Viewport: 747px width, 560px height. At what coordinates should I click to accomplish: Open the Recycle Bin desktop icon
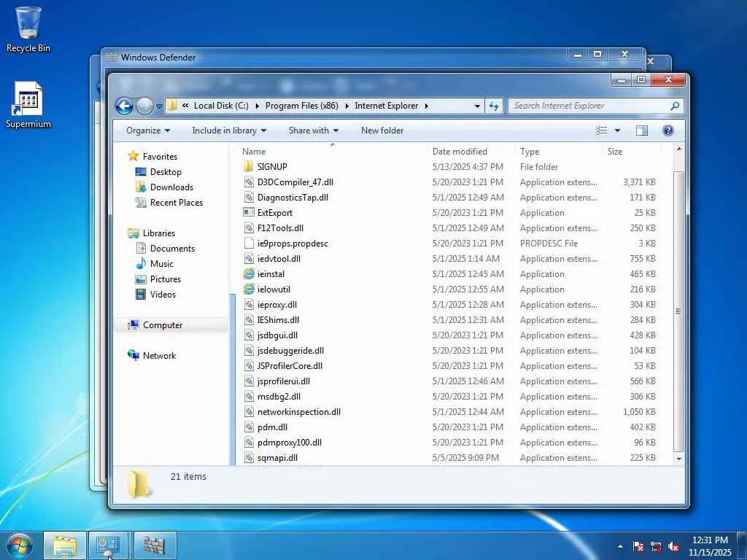pos(28,29)
